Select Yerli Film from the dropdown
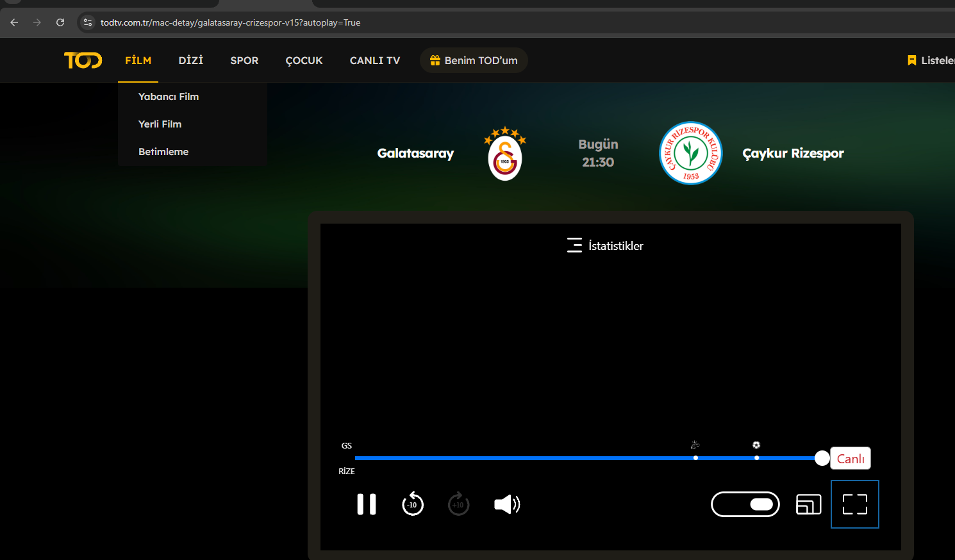 tap(160, 124)
